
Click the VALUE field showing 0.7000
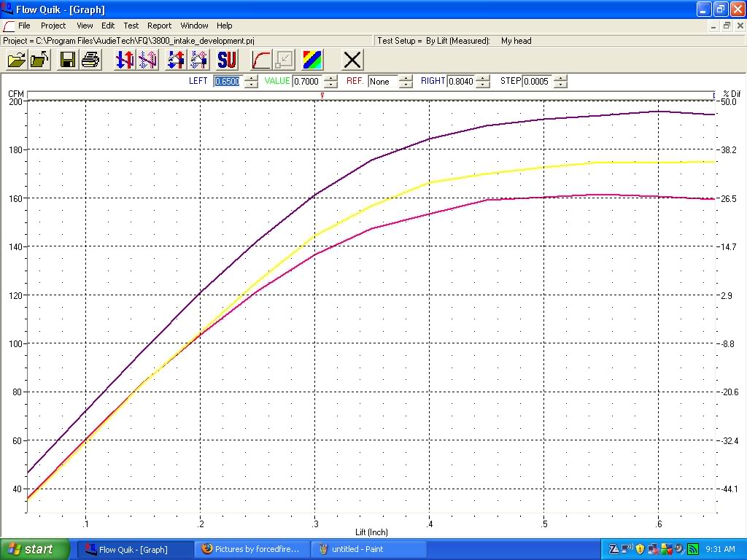pos(307,82)
